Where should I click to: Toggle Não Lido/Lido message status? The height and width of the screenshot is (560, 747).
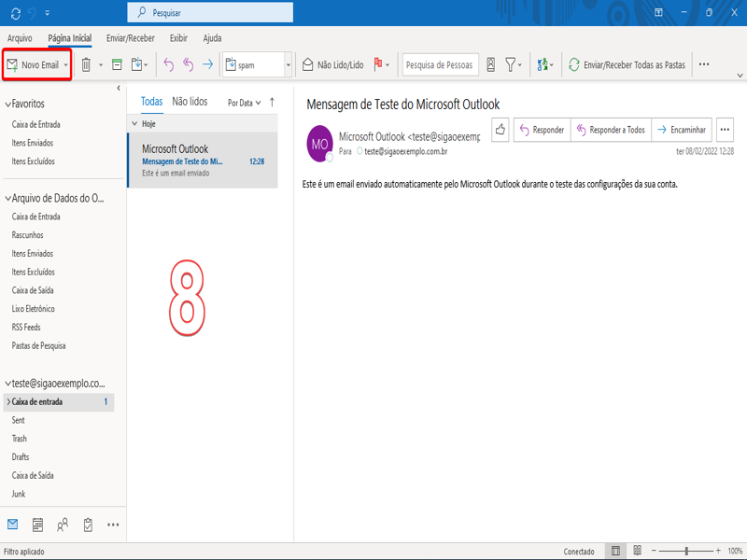(x=331, y=65)
